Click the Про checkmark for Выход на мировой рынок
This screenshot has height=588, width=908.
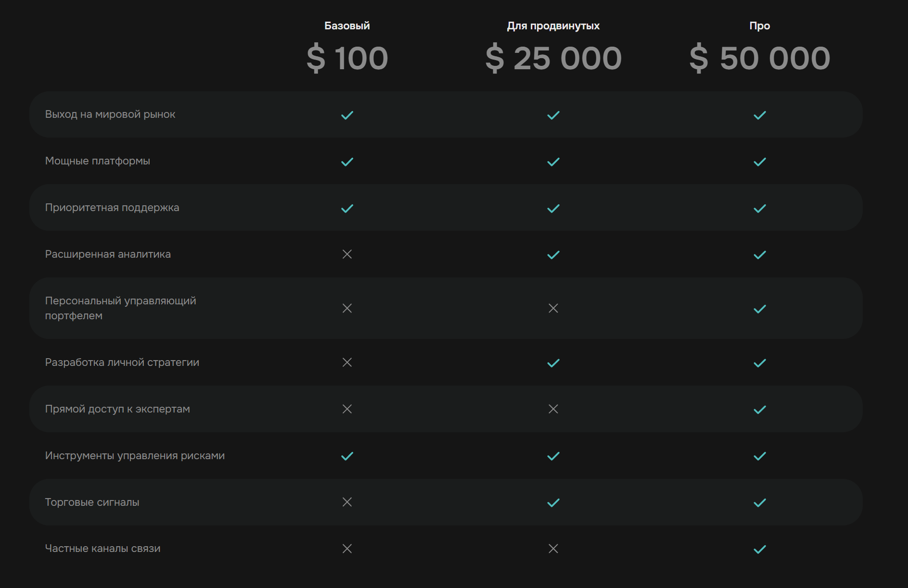(x=760, y=115)
